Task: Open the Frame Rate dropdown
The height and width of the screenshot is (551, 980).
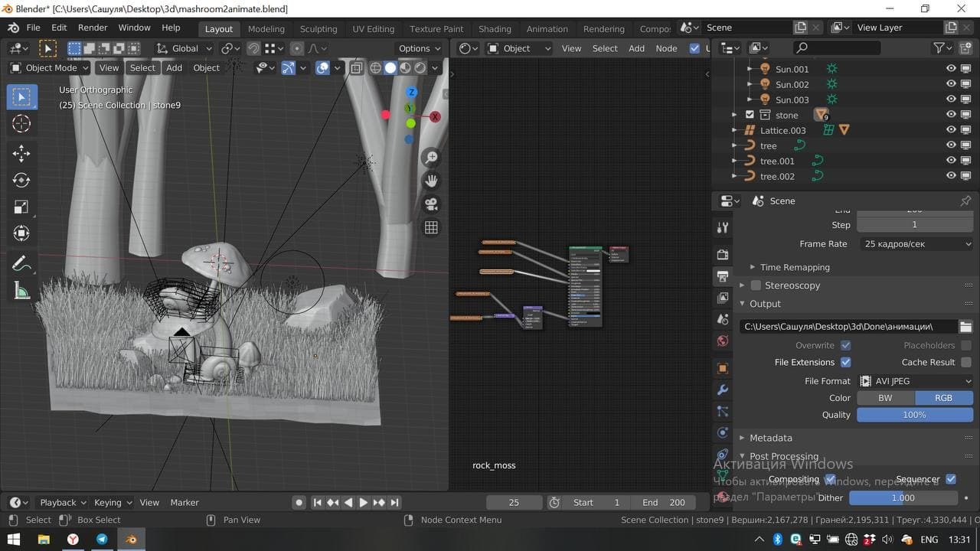Action: pyautogui.click(x=915, y=244)
